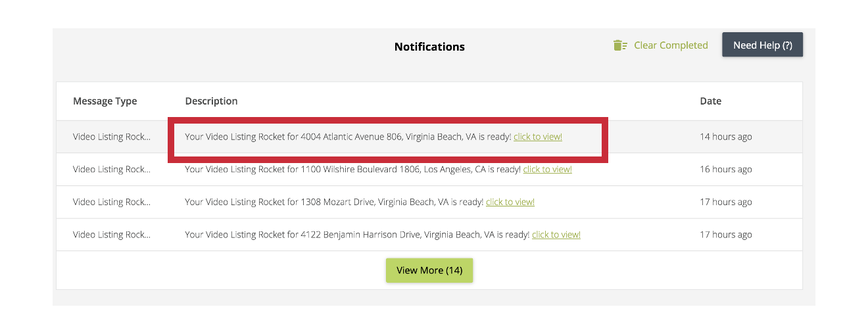The height and width of the screenshot is (334, 868).
Task: Click the 16 hours ago date cell
Action: tap(726, 169)
